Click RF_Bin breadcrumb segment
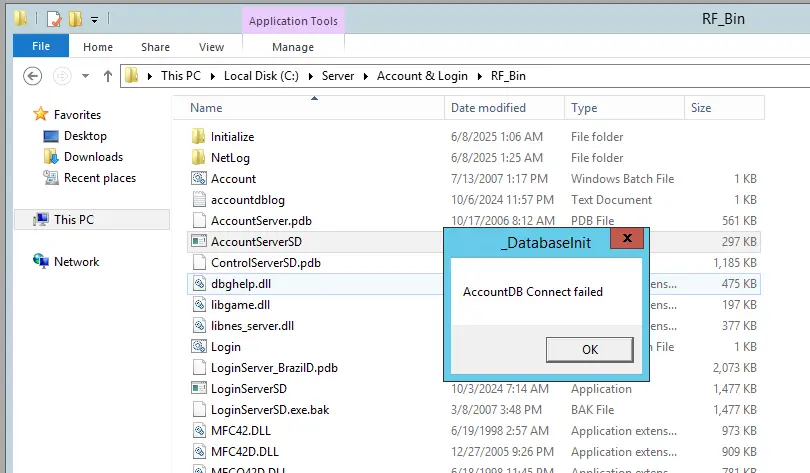Image resolution: width=810 pixels, height=473 pixels. (508, 76)
